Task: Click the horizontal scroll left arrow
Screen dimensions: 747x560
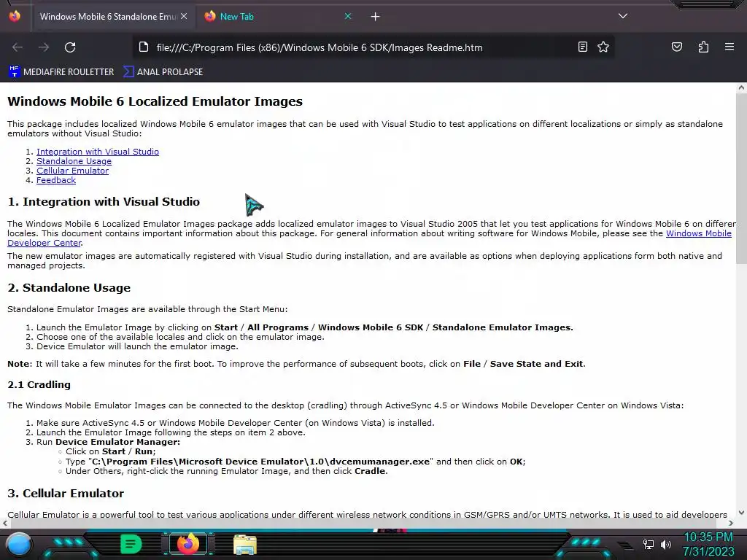Action: (x=5, y=523)
